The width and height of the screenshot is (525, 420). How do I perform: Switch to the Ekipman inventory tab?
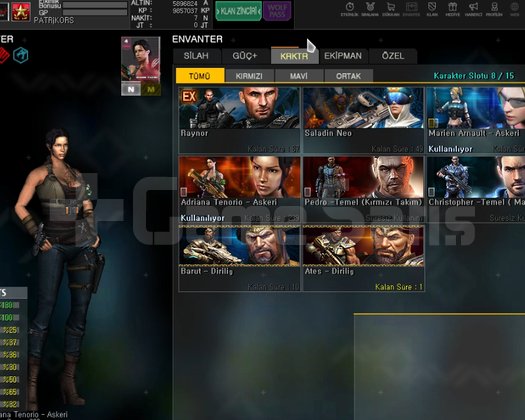click(x=343, y=56)
